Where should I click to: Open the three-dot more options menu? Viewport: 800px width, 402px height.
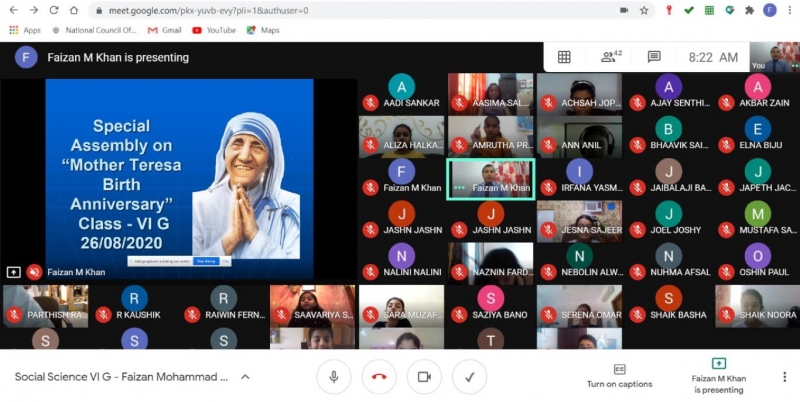784,376
